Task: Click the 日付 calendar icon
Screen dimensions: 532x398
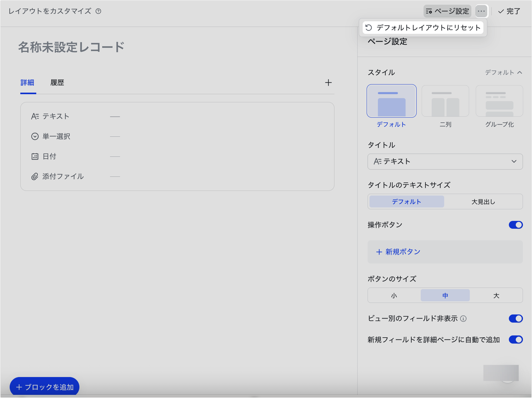Action: click(x=35, y=156)
